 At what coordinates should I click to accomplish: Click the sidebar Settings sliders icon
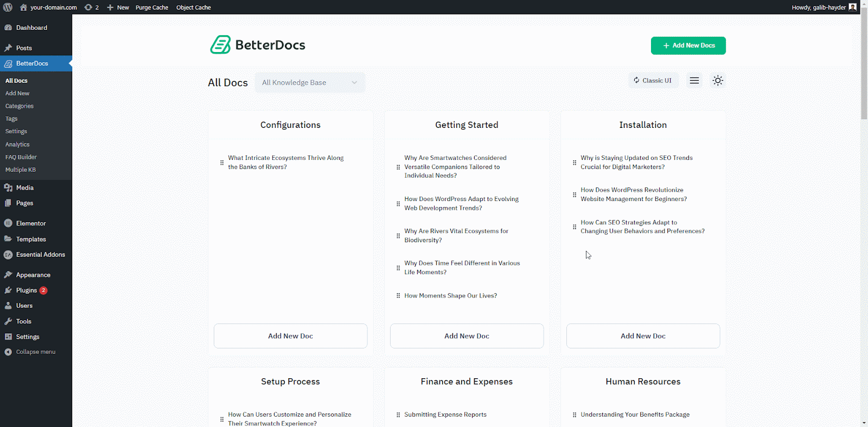pos(8,337)
